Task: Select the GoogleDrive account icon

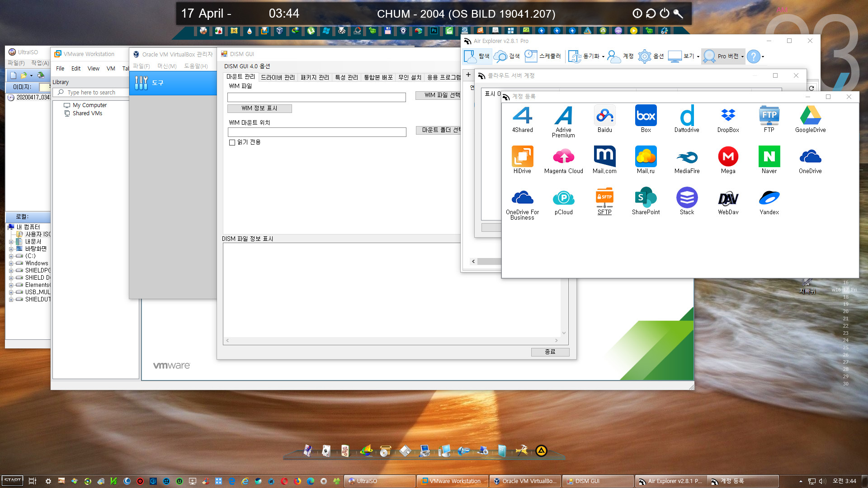Action: [810, 119]
